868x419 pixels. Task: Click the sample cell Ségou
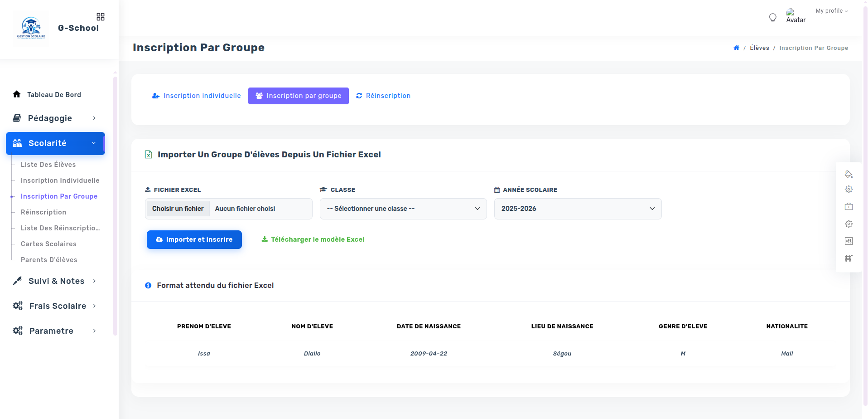click(x=562, y=354)
